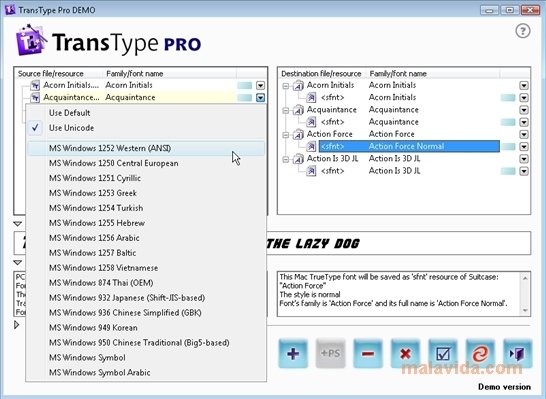Click Action Force destination suitcase icon
546x399 pixels.
point(298,134)
